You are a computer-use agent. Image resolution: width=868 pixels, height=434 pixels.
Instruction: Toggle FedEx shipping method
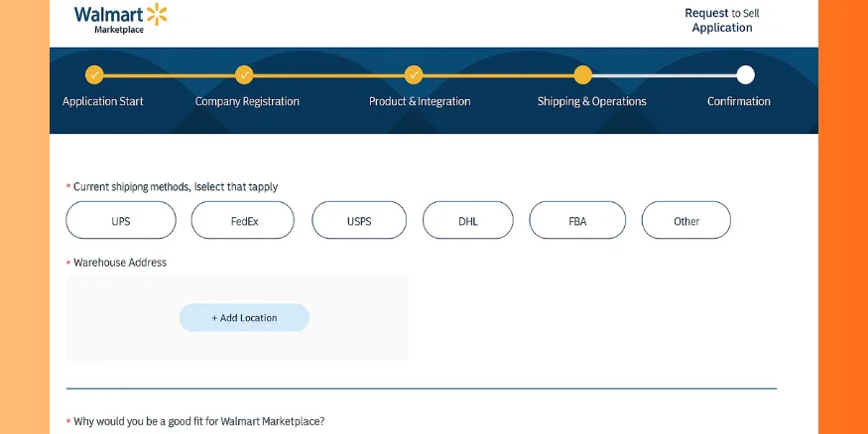pos(242,220)
